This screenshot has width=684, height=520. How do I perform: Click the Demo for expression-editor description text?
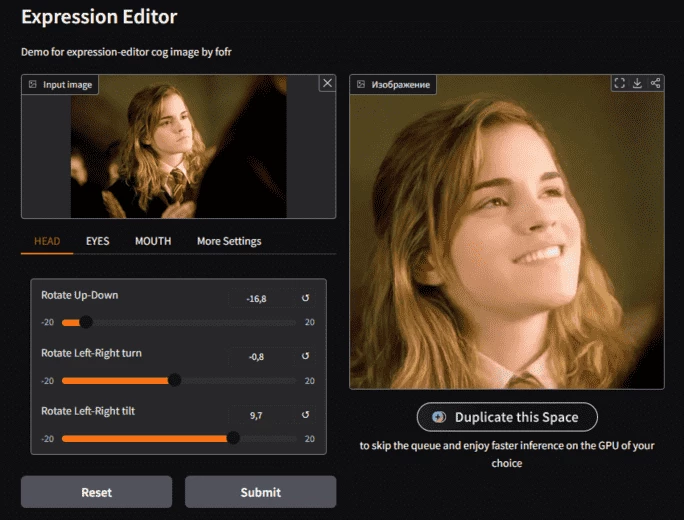click(126, 52)
